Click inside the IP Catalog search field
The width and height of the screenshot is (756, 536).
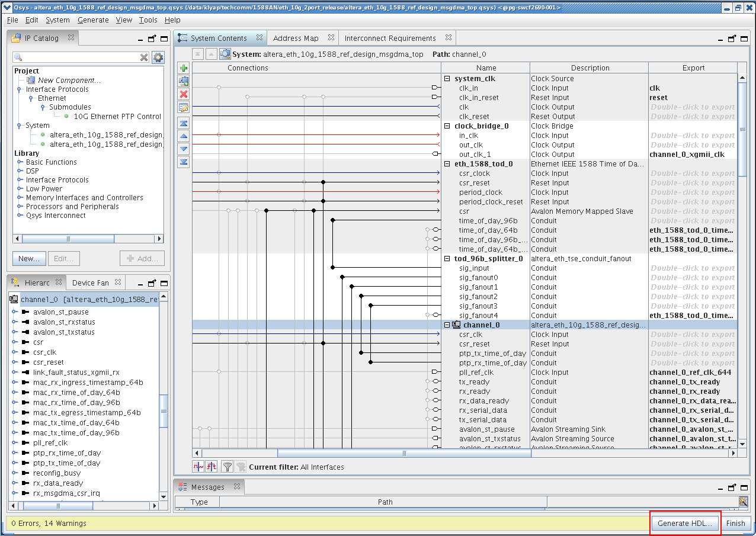coord(80,57)
